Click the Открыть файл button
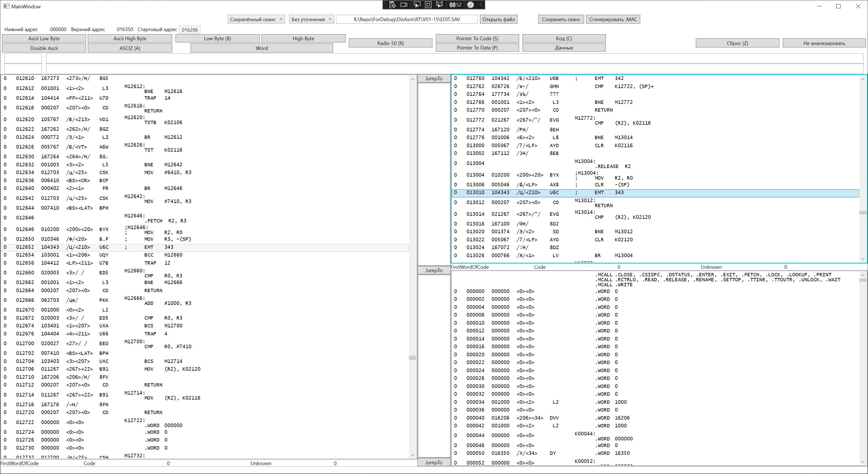The height and width of the screenshot is (474, 868). click(498, 19)
